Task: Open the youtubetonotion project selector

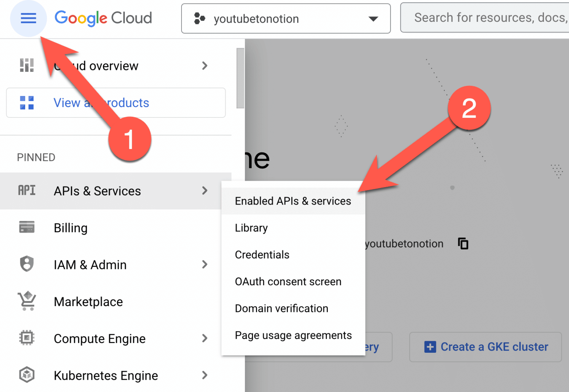Action: tap(286, 19)
